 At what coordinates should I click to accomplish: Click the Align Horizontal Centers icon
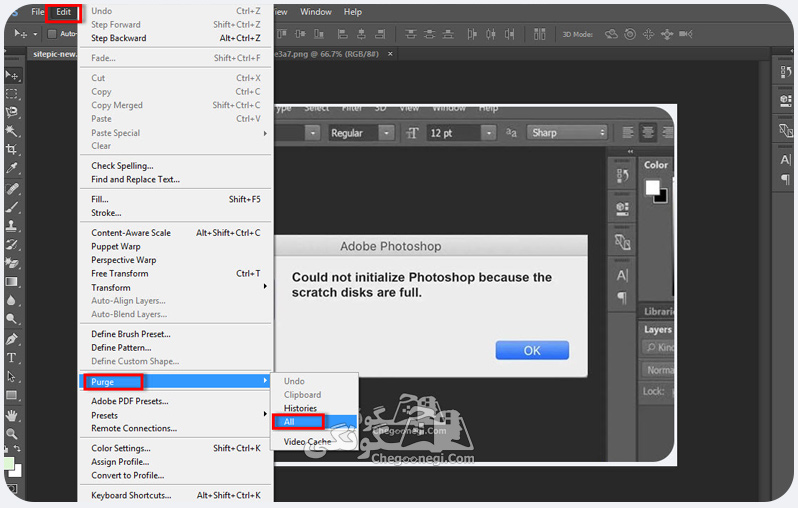(361, 34)
